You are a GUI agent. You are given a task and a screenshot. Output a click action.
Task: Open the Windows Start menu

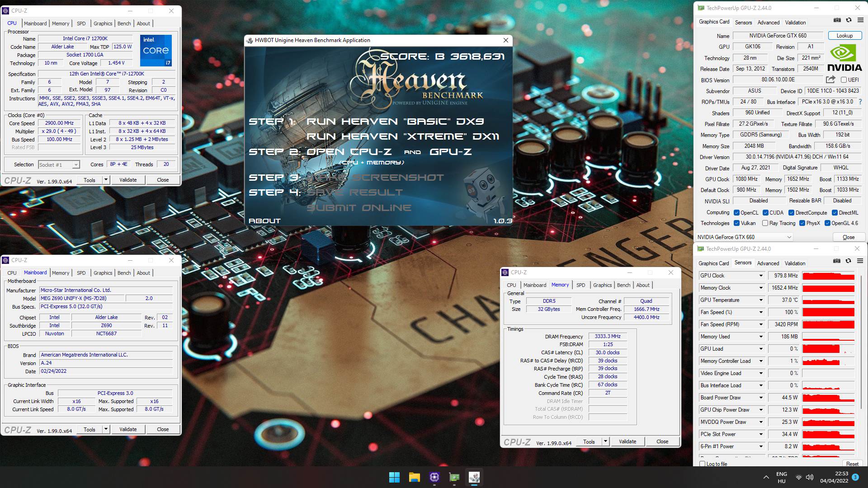(x=394, y=477)
